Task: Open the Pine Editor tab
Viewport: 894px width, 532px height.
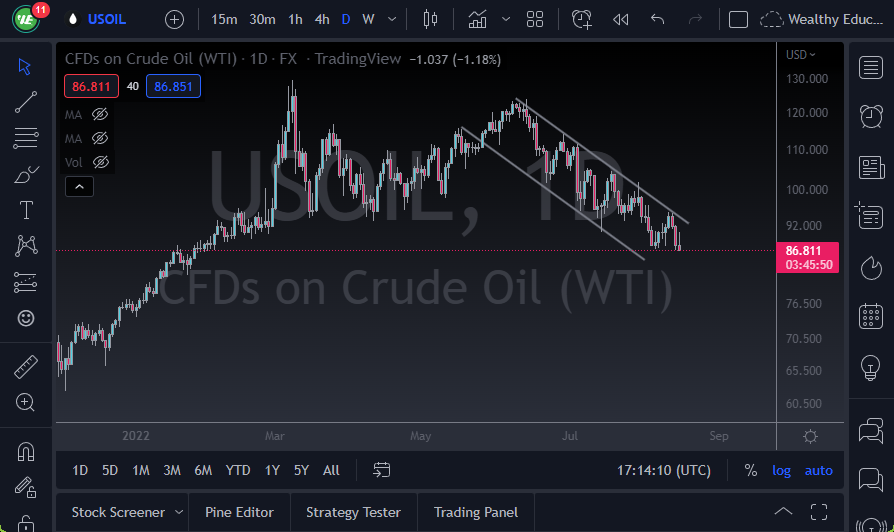Action: tap(239, 512)
